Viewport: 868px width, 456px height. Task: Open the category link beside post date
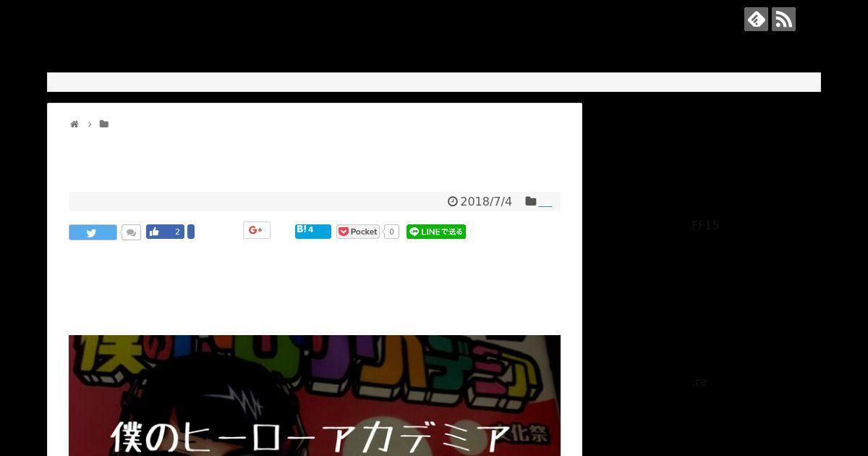point(545,202)
